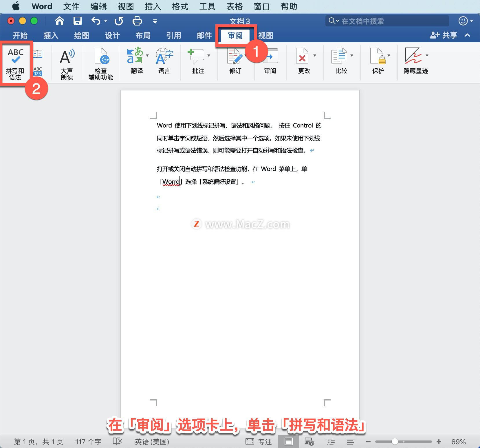This screenshot has height=448, width=480.
Task: Open the Layout (布局) ribbon tab
Action: [x=143, y=35]
